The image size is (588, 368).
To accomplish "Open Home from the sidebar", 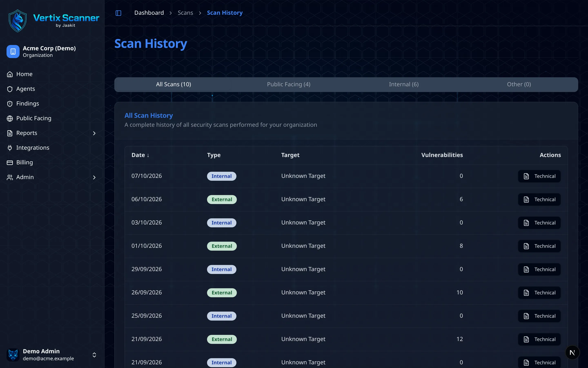I will [x=52, y=74].
